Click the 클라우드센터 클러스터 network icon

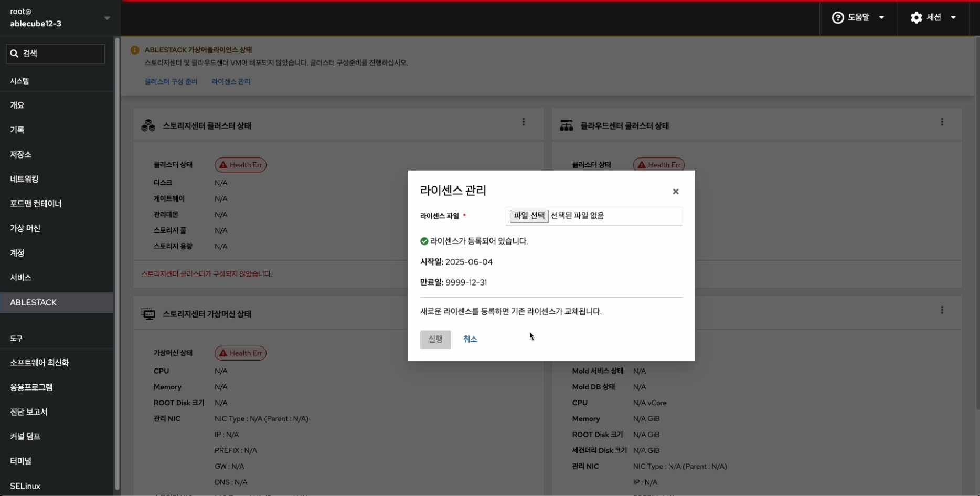(x=566, y=125)
